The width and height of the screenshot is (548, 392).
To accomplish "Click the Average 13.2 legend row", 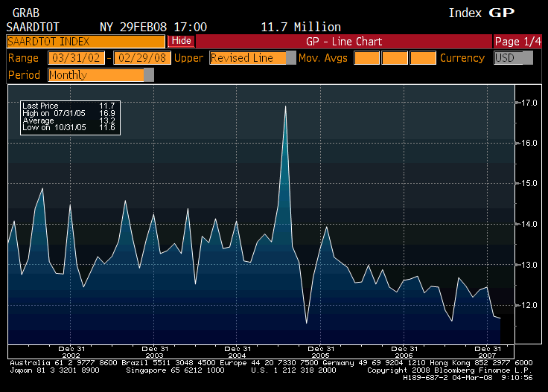I will [68, 121].
